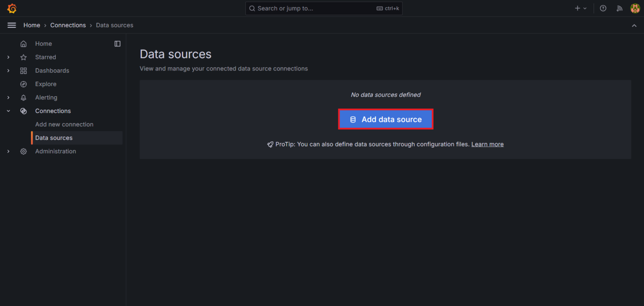This screenshot has width=644, height=306.
Task: Expand the Alerting section chevron
Action: [8, 97]
